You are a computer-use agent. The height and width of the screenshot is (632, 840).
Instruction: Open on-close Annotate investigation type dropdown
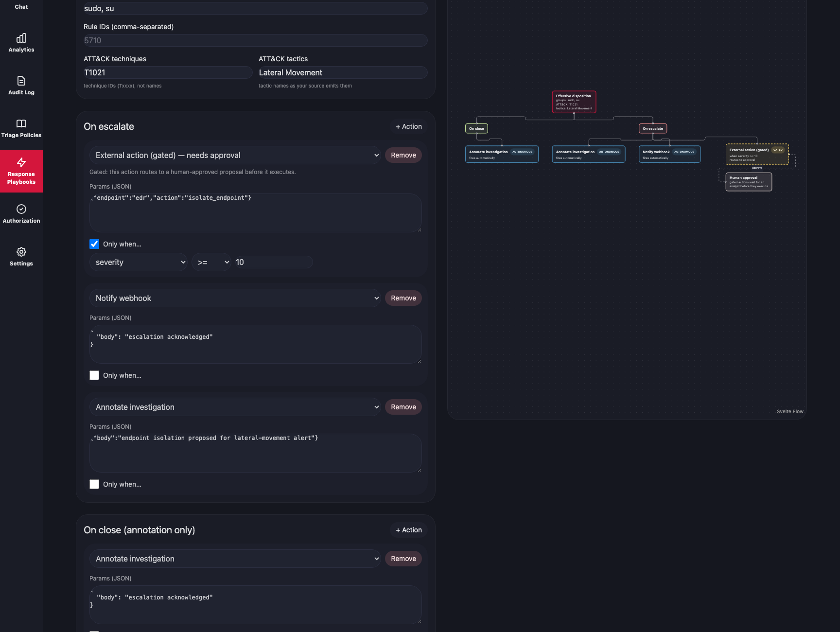point(235,559)
